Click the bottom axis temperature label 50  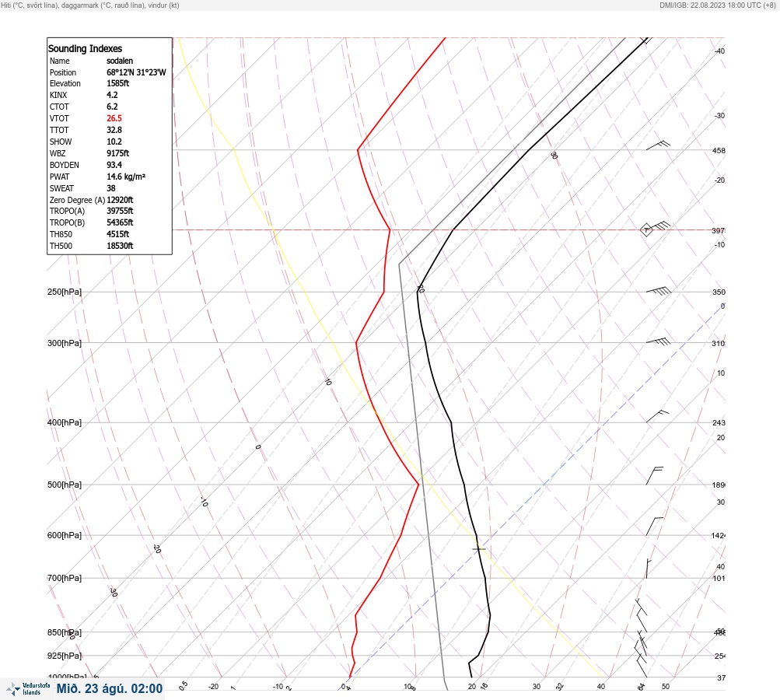[x=666, y=687]
